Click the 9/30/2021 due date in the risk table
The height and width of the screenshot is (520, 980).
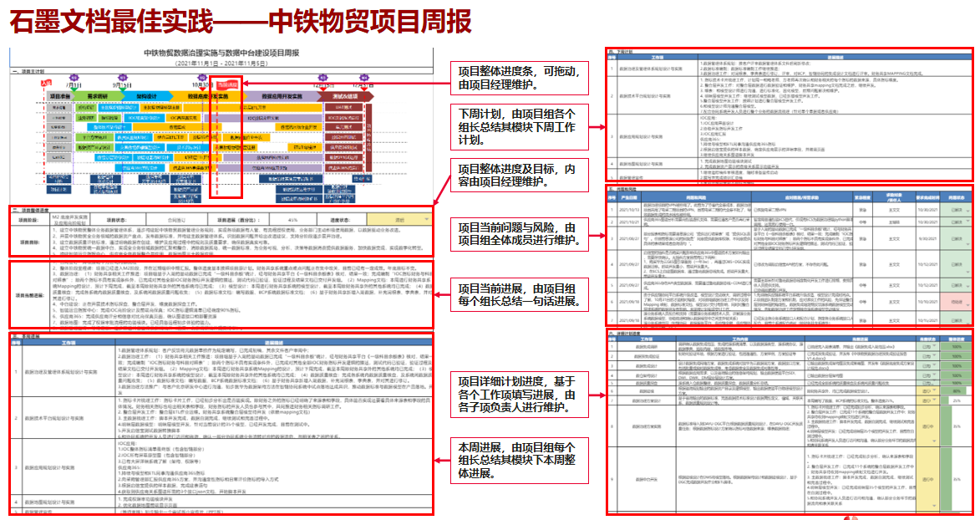[x=927, y=238]
